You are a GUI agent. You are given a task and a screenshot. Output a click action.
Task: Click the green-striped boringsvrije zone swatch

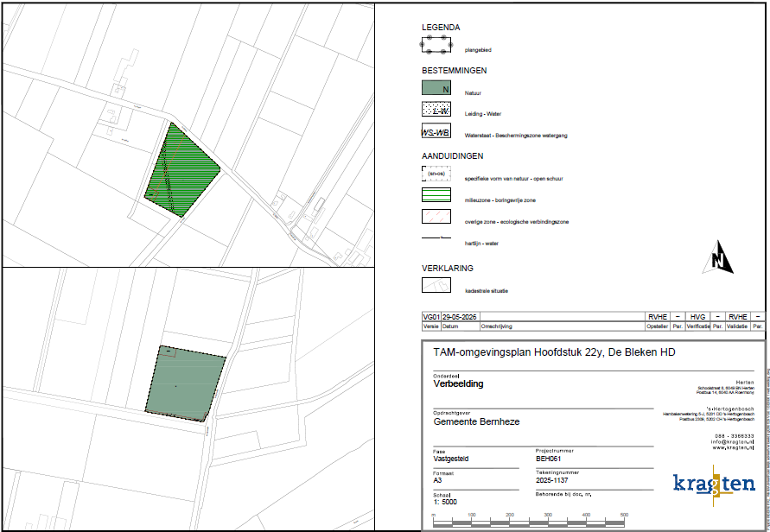tap(436, 195)
